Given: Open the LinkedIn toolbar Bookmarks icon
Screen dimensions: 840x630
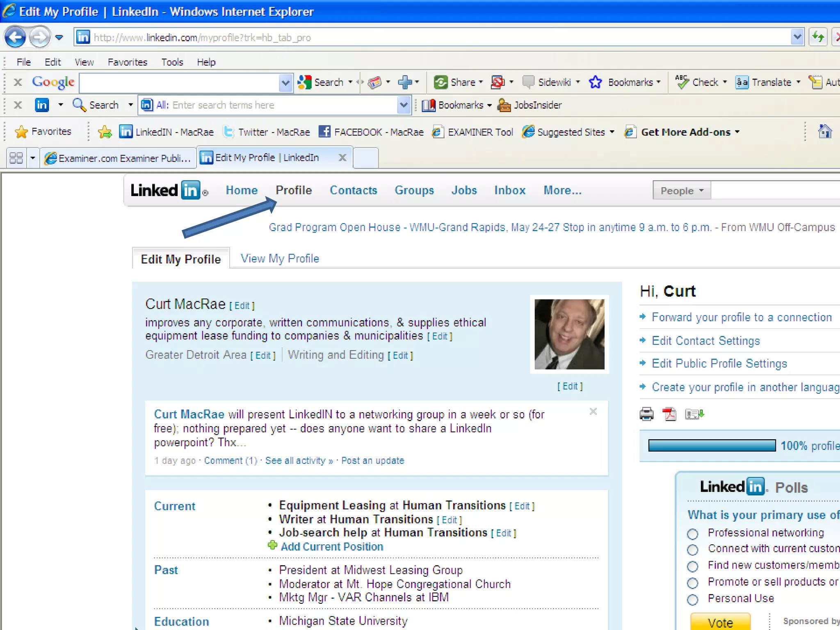Looking at the screenshot, I should 429,105.
